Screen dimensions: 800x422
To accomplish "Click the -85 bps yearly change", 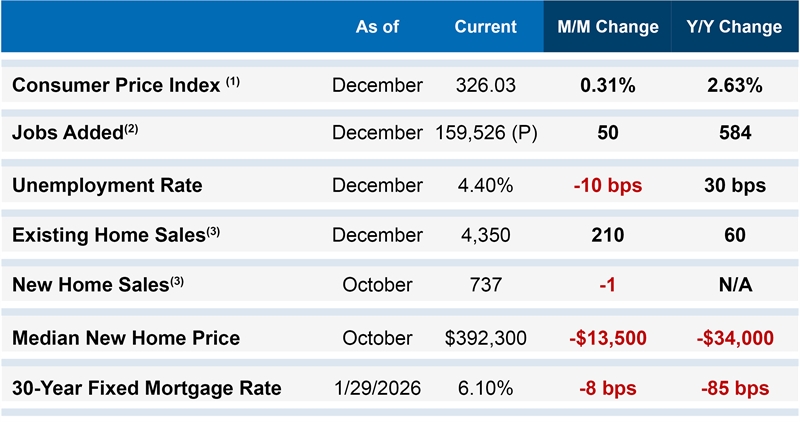I will [x=733, y=388].
